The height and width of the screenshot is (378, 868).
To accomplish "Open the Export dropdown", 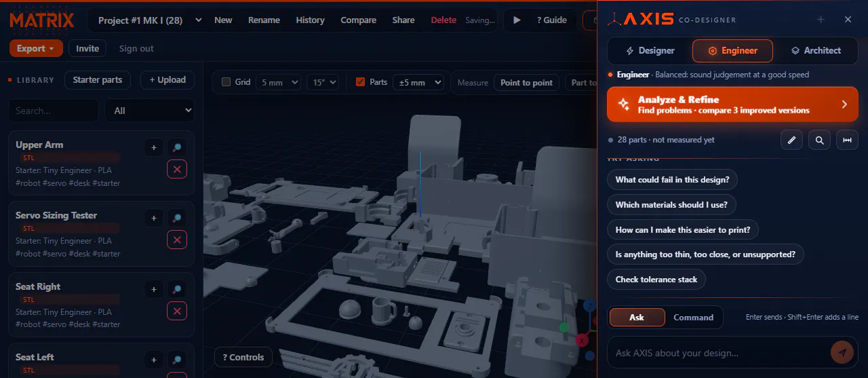I will [36, 48].
